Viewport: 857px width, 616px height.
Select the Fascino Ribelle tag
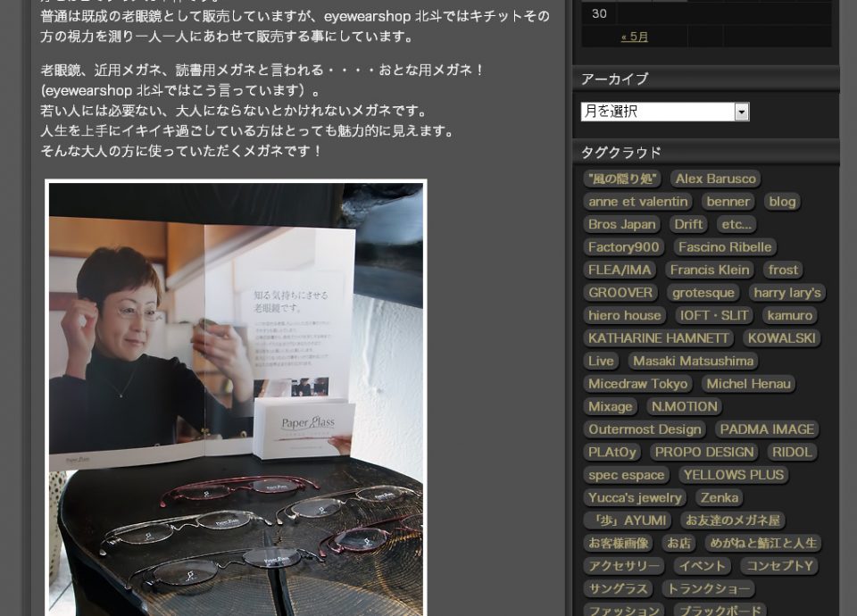click(725, 247)
